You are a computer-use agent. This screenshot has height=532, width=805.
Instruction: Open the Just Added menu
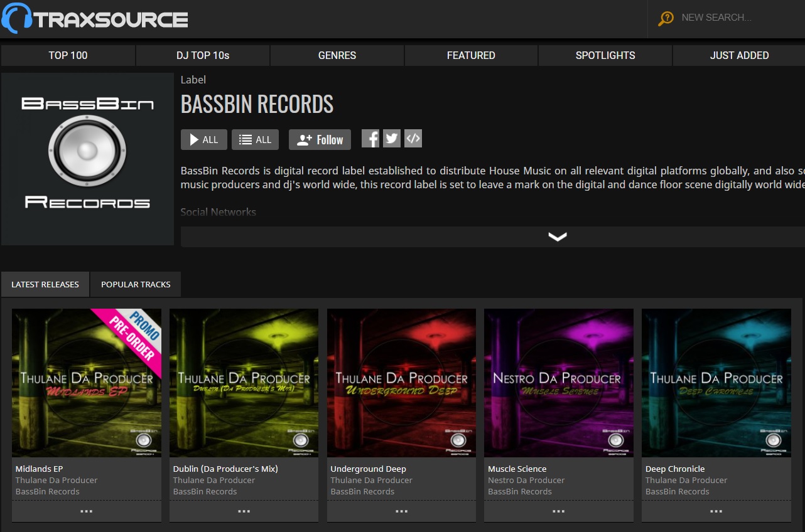(x=739, y=55)
